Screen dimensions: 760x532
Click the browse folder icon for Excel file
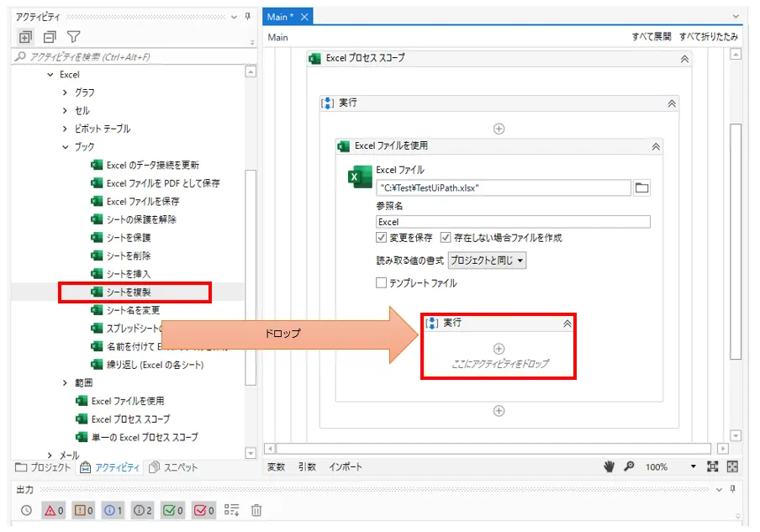641,188
